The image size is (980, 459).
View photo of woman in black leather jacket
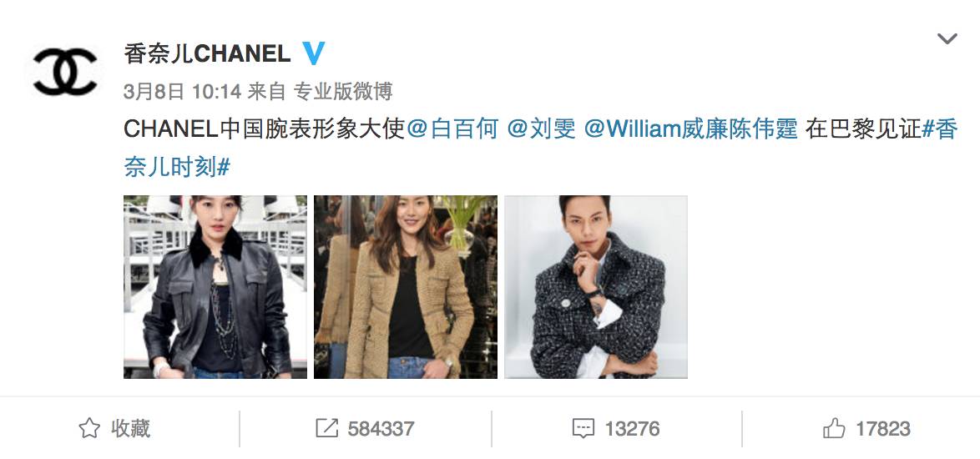click(215, 286)
